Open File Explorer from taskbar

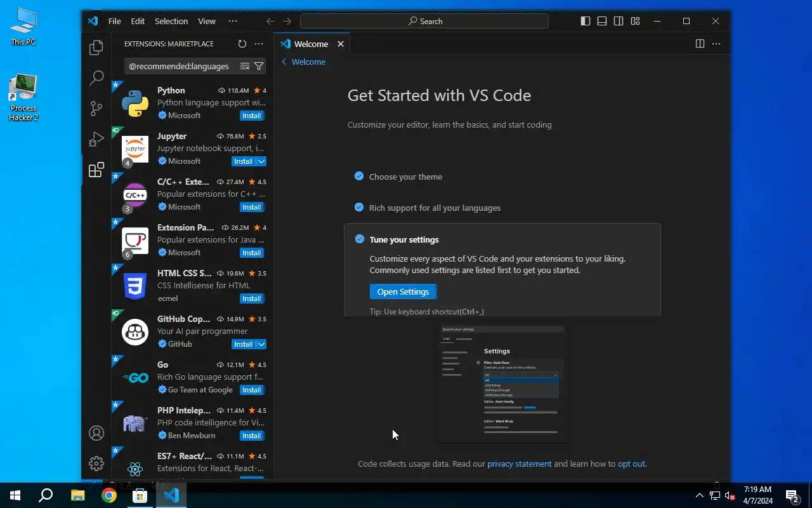(x=77, y=495)
